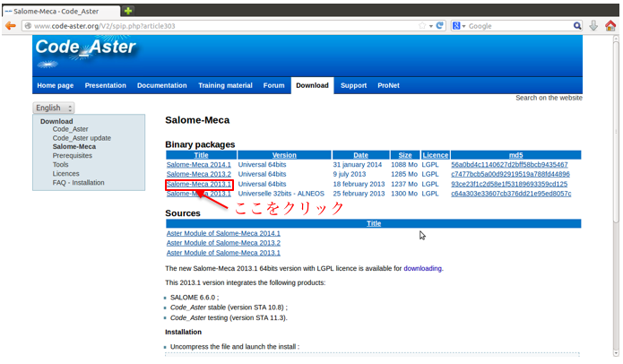Select the 'SALOME 6.6.0' bullet text
The width and height of the screenshot is (623, 364).
pyautogui.click(x=193, y=298)
